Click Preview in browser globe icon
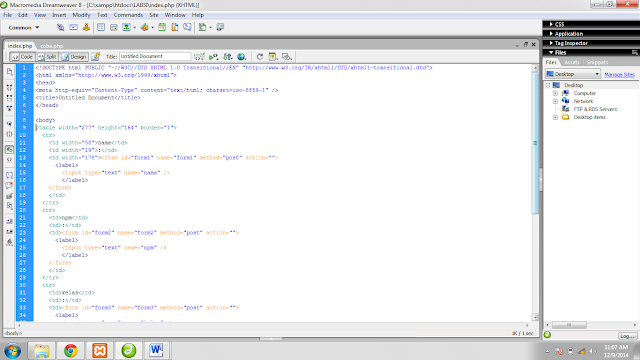 242,57
